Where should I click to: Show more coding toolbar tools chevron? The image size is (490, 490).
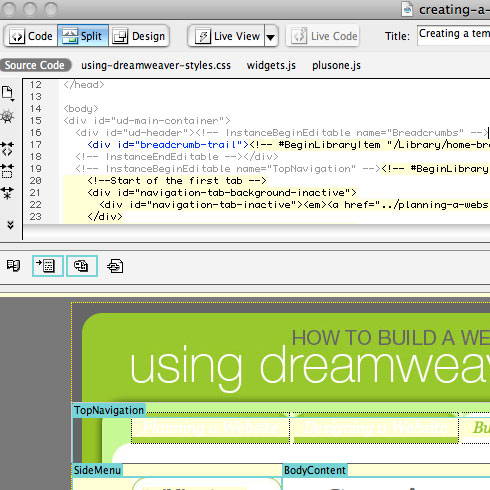coord(10,225)
